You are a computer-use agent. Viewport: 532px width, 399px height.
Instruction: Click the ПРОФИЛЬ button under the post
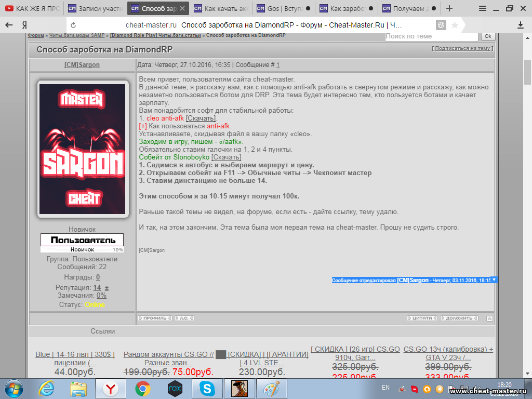click(154, 318)
